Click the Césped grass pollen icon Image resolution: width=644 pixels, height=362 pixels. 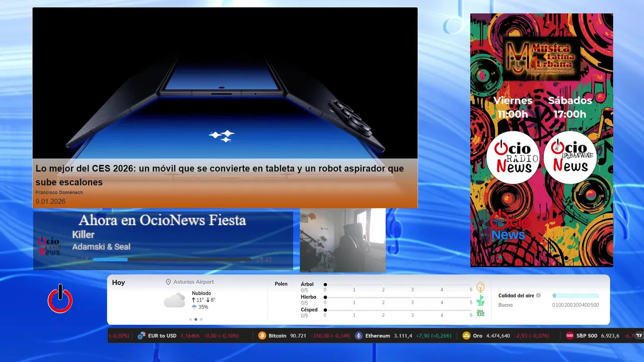[480, 313]
